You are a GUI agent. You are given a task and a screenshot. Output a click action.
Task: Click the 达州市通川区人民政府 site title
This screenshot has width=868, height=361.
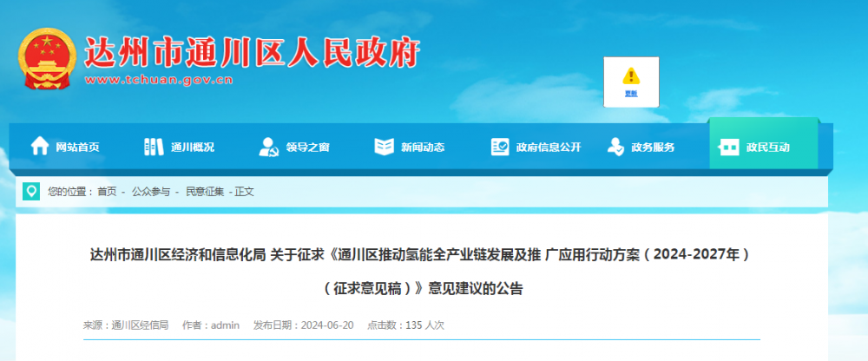coord(253,53)
